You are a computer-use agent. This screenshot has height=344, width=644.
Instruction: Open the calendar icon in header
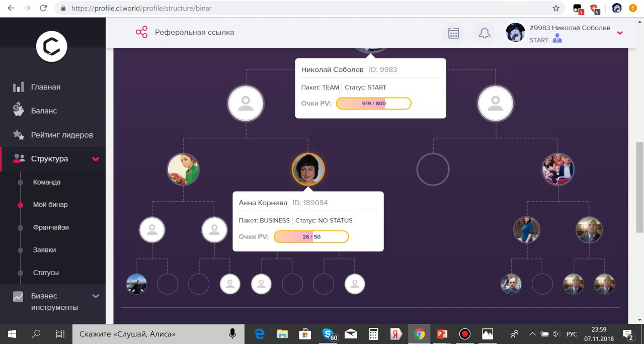[453, 33]
